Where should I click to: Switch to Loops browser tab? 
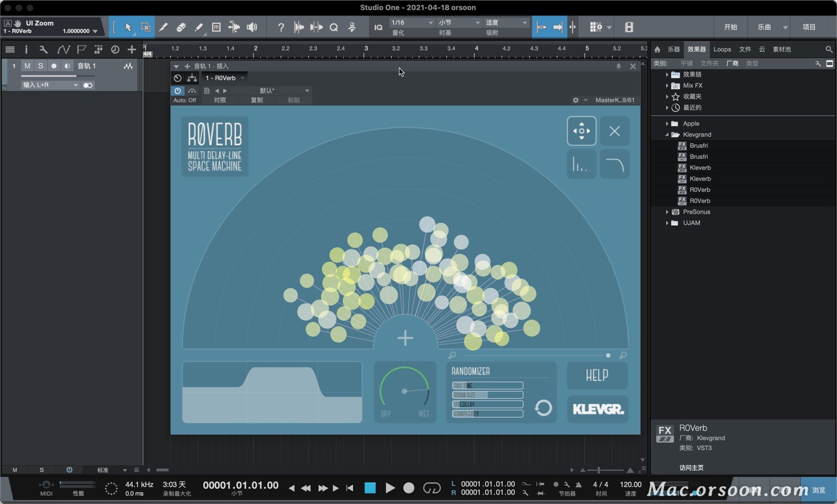[722, 49]
